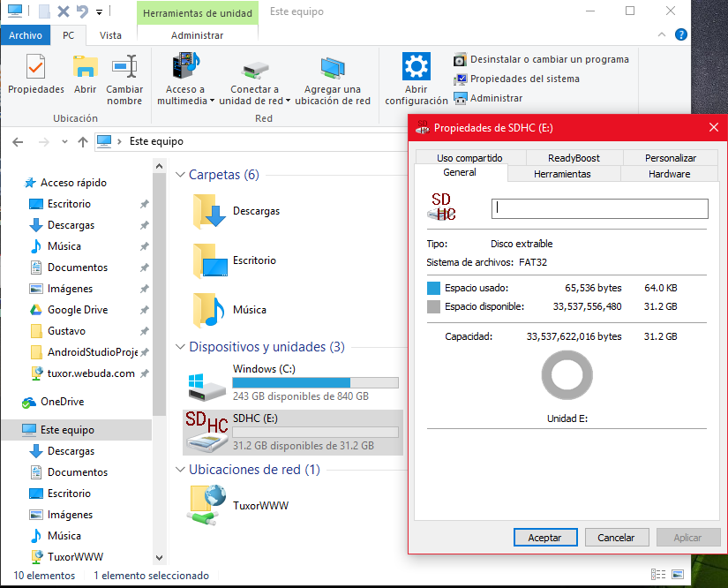This screenshot has height=588, width=728.
Task: Collapse the ribbon with chevron
Action: click(x=662, y=34)
